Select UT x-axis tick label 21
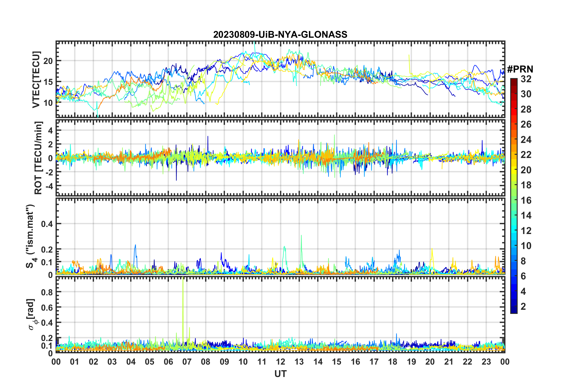The height and width of the screenshot is (392, 561). pyautogui.click(x=449, y=362)
